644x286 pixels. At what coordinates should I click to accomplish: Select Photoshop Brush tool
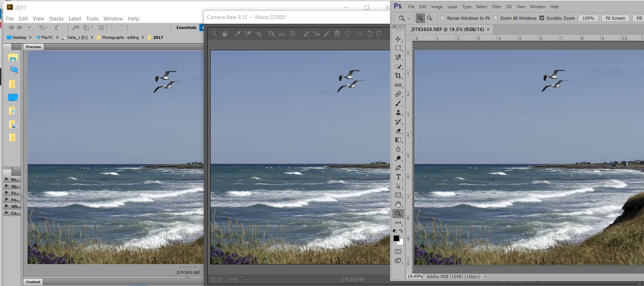398,104
